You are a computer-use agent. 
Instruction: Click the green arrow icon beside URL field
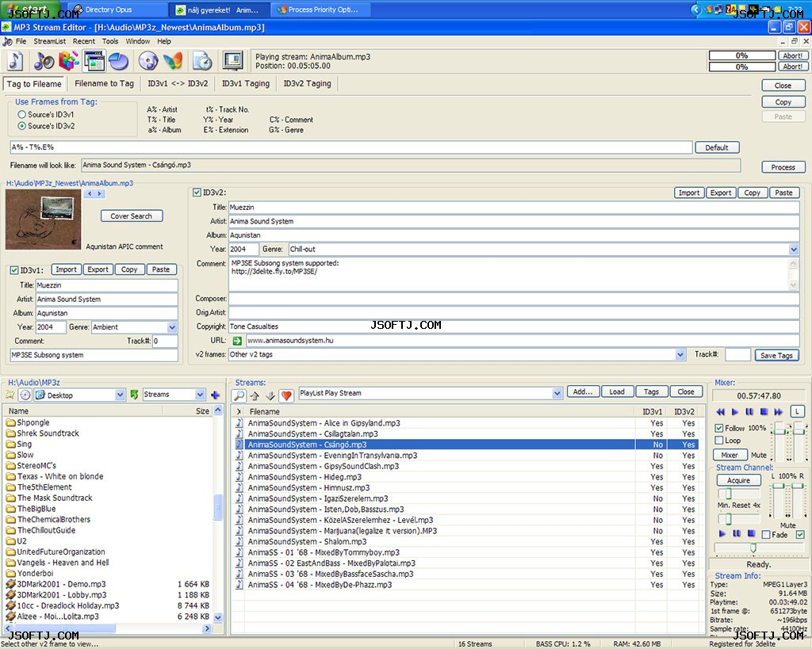(236, 341)
